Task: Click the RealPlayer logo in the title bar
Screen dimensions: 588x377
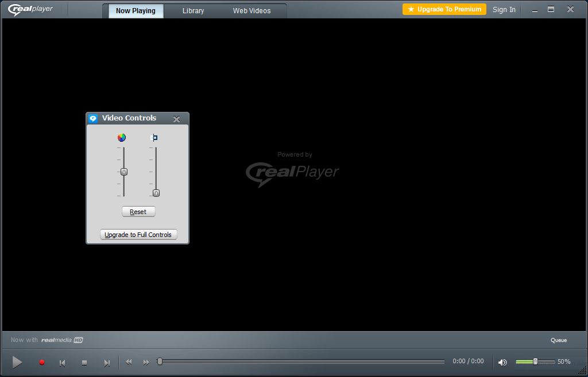Action: click(x=30, y=9)
